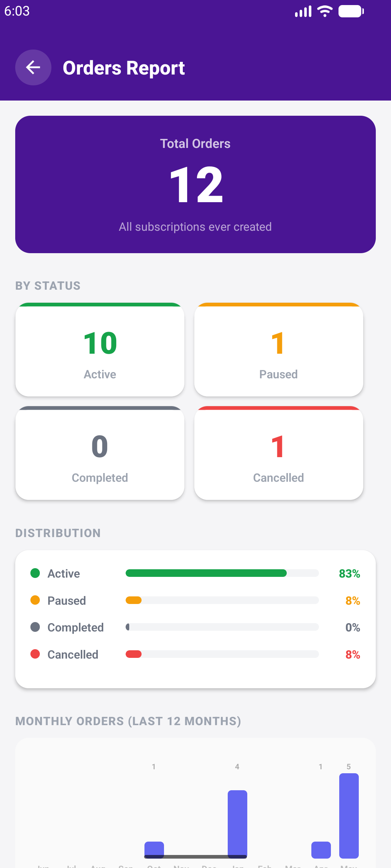Image resolution: width=391 pixels, height=868 pixels.
Task: Tap the battery indicator icon
Action: tap(351, 11)
